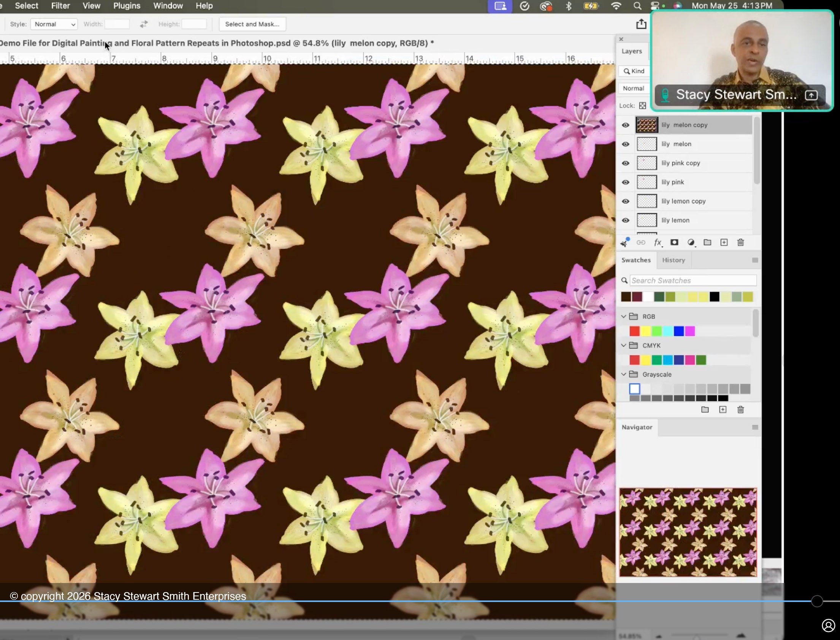Open the Plugins menu
The width and height of the screenshot is (840, 640).
127,6
